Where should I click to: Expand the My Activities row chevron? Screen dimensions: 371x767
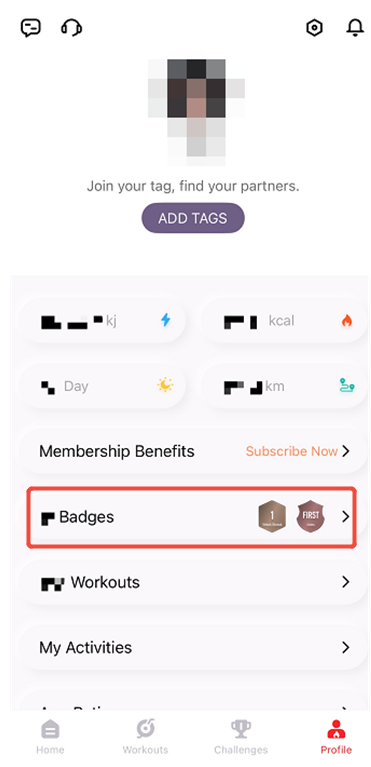(x=346, y=647)
